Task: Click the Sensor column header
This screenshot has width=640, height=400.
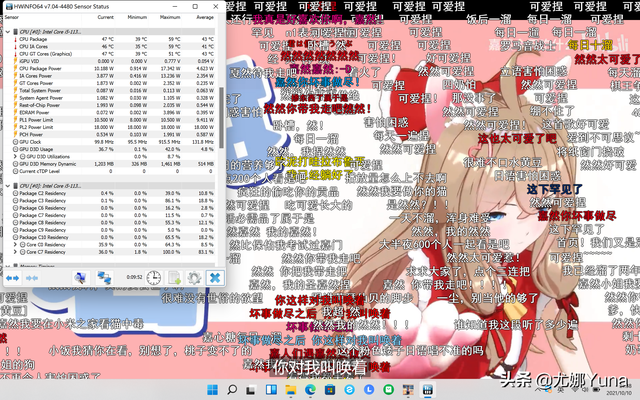Action: tap(11, 17)
